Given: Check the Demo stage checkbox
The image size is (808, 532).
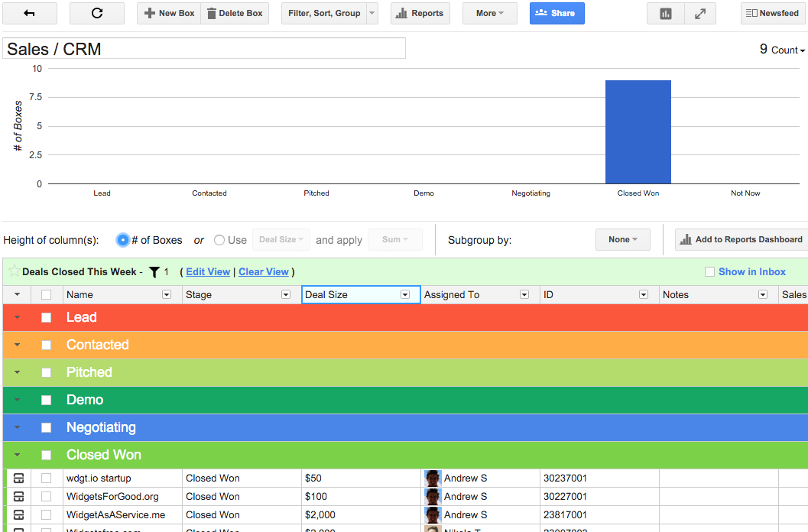Looking at the screenshot, I should [x=47, y=400].
